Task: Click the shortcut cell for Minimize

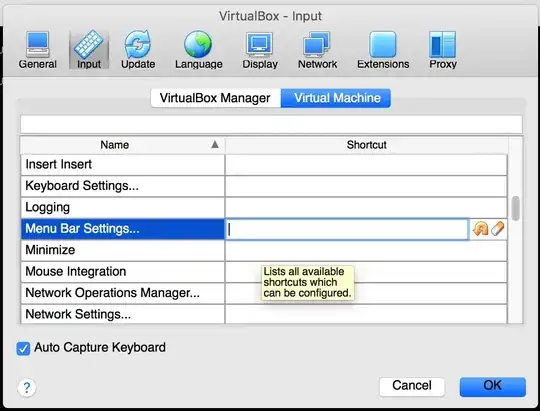Action: point(366,250)
